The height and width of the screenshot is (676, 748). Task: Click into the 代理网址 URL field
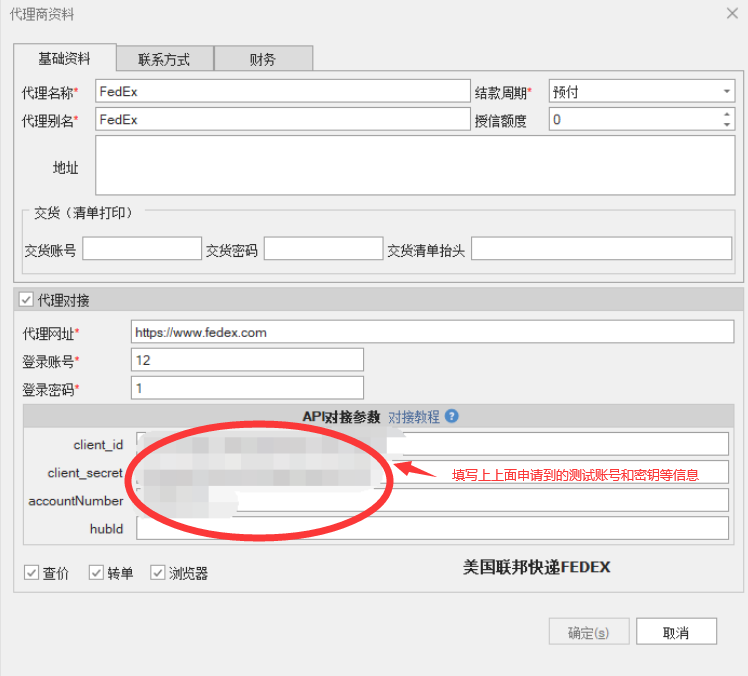(x=431, y=332)
